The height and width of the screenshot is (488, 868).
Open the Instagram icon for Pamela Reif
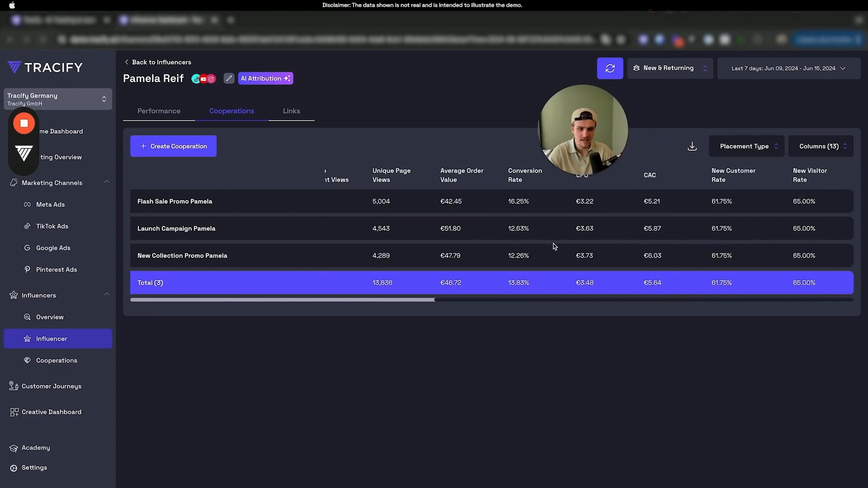(x=211, y=79)
